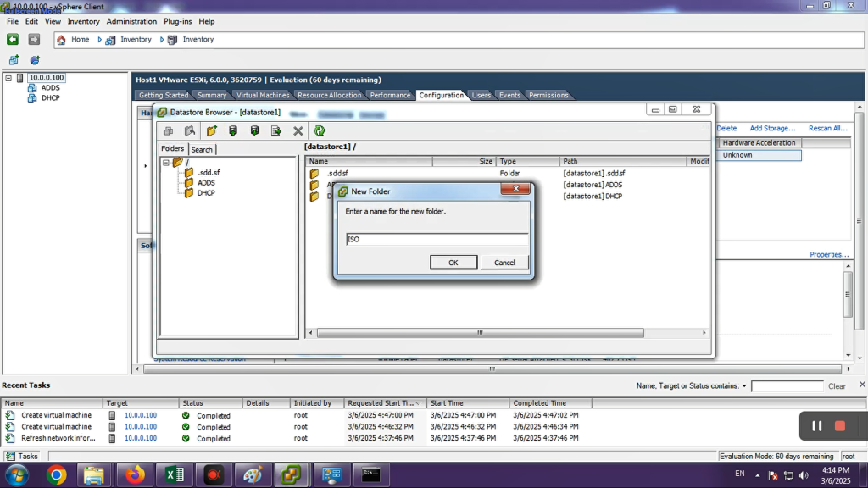Click the Rescan All link

(x=827, y=129)
